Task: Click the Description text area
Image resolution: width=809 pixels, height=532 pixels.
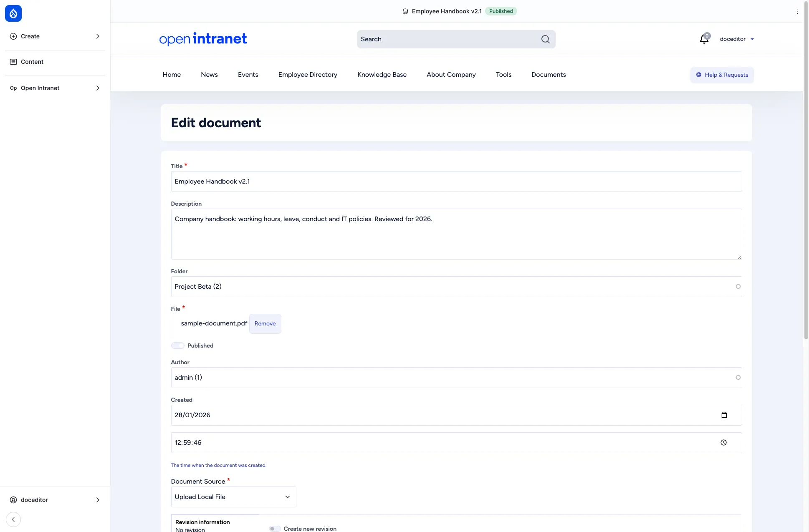Action: click(456, 234)
